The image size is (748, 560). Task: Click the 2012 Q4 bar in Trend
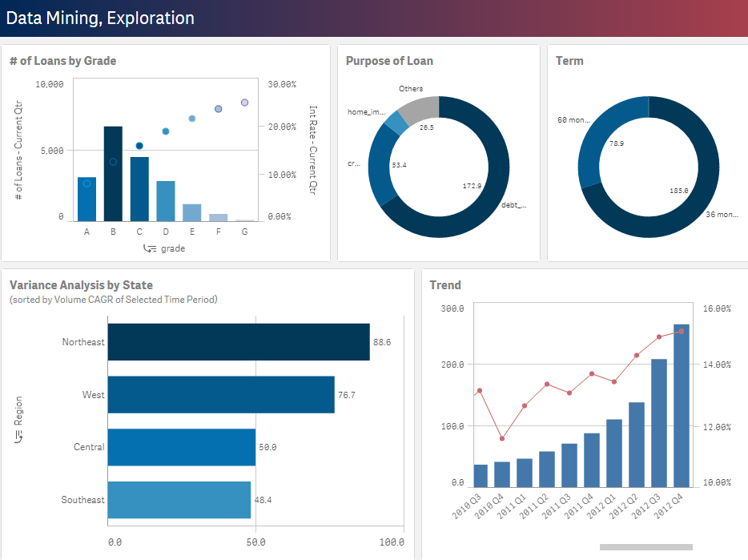coord(681,405)
